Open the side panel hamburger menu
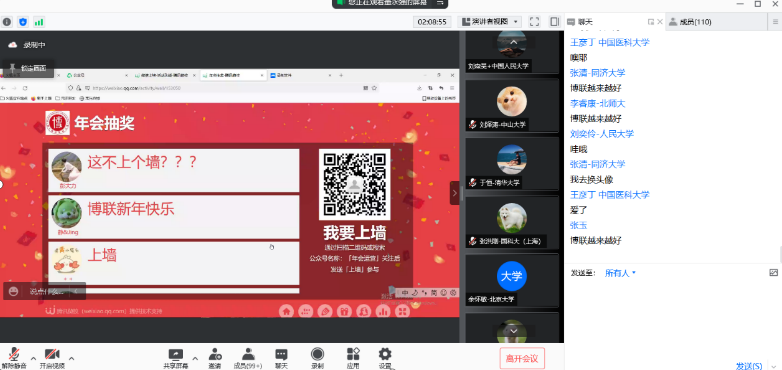 776,22
